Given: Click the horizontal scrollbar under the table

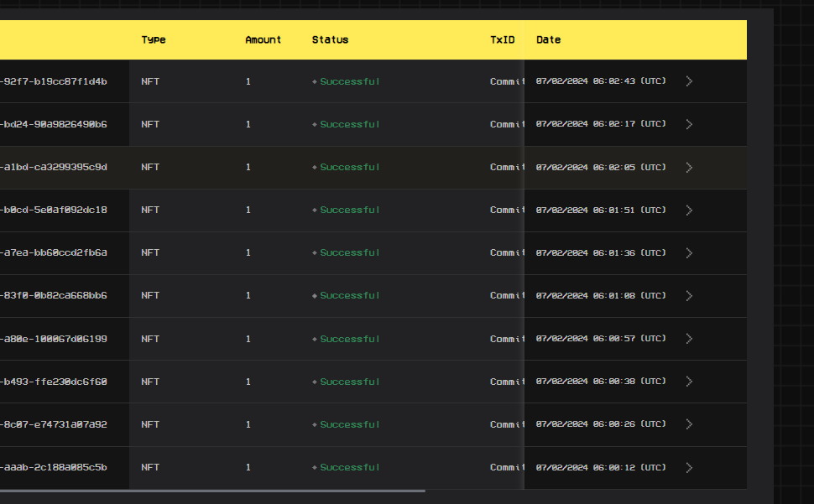Looking at the screenshot, I should click(212, 491).
